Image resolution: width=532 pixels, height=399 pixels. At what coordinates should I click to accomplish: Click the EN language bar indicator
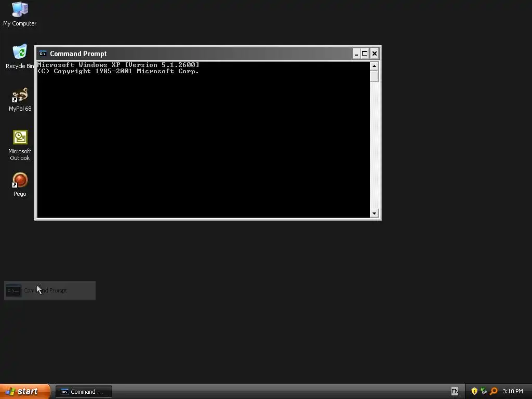455,391
